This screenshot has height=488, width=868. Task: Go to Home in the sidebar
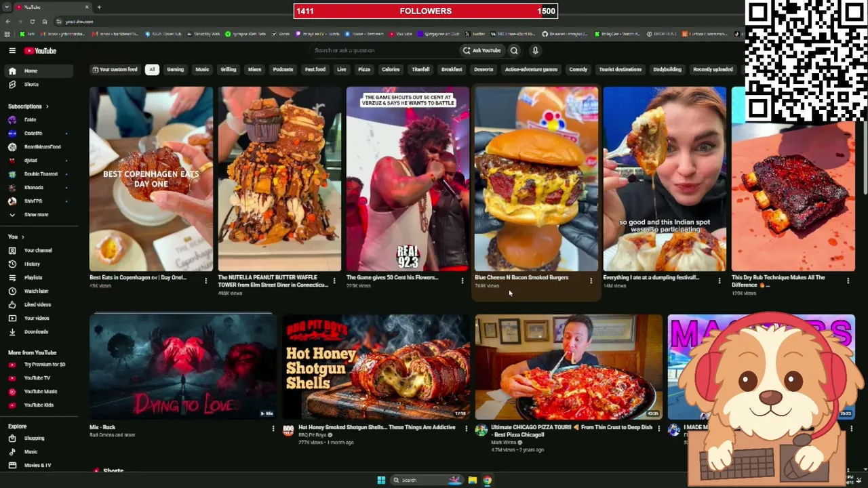(x=37, y=70)
